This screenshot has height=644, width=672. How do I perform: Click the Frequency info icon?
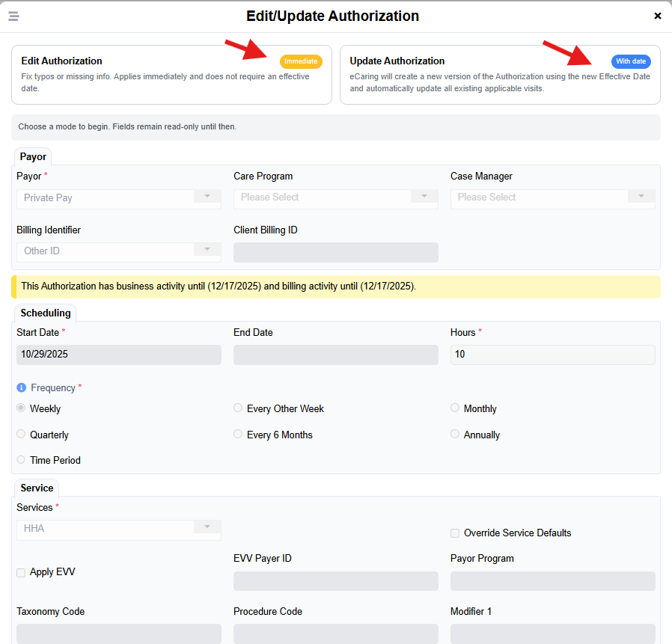click(22, 387)
